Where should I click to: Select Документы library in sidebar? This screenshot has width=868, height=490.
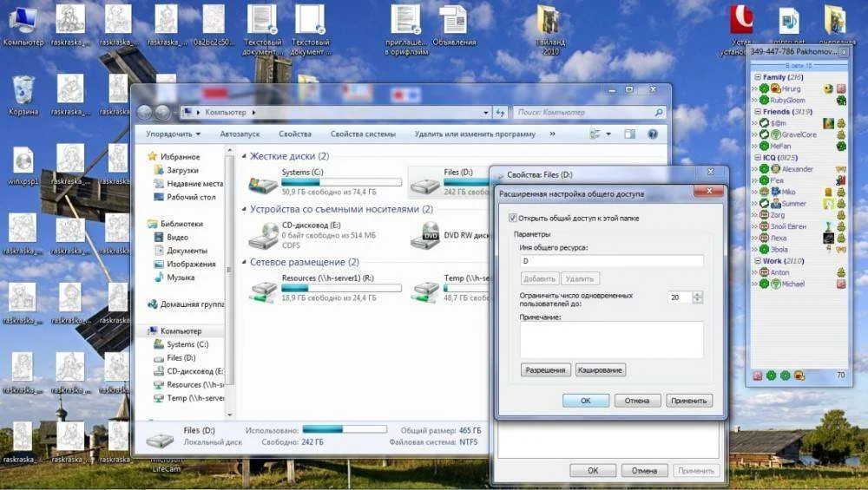(x=187, y=251)
